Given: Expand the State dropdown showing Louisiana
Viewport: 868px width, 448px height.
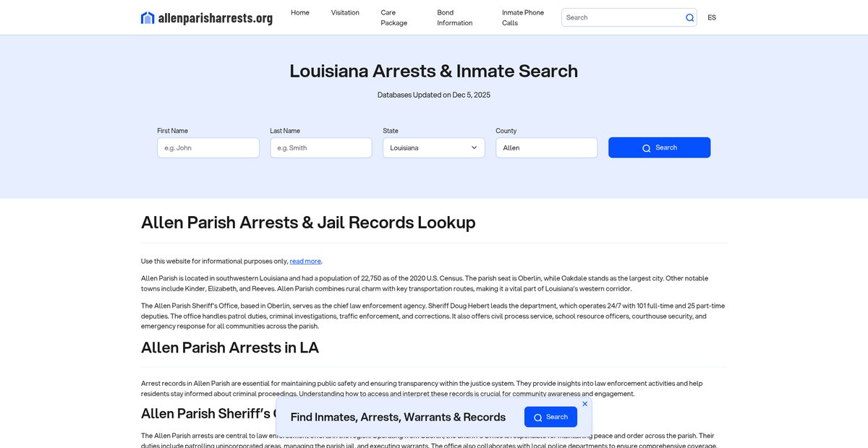Looking at the screenshot, I should pyautogui.click(x=434, y=147).
